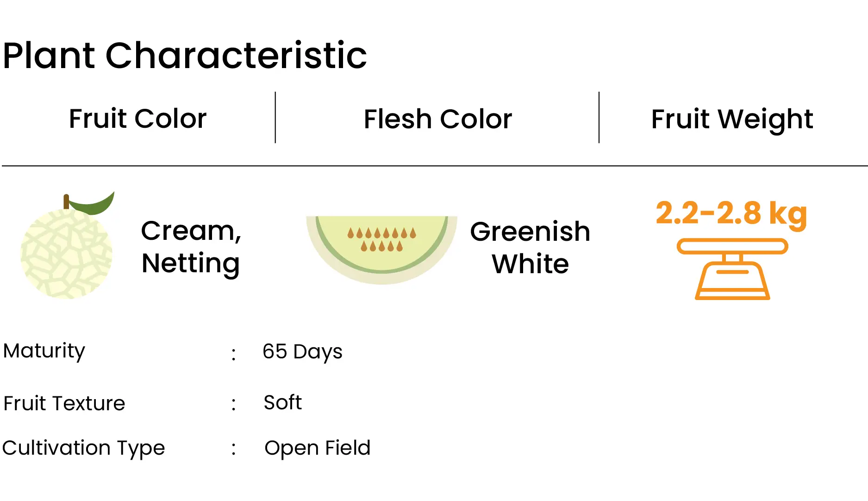868x501 pixels.
Task: Click the Soft texture value
Action: (x=282, y=402)
